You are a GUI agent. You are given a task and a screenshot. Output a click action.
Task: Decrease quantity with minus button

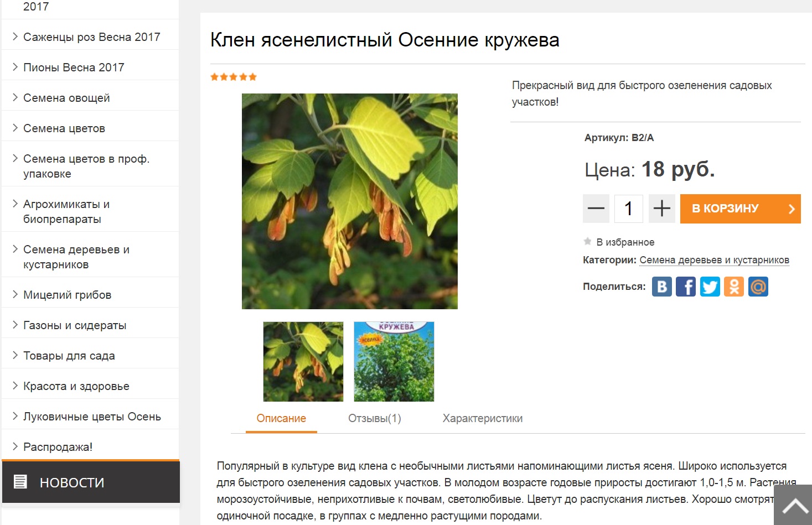pyautogui.click(x=596, y=209)
